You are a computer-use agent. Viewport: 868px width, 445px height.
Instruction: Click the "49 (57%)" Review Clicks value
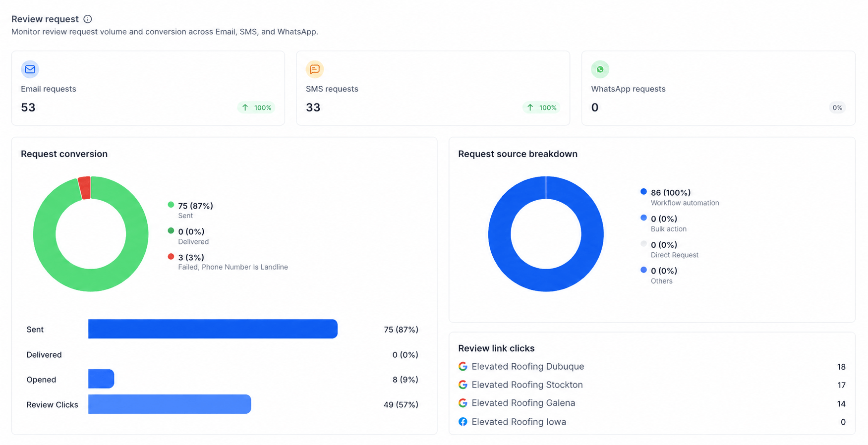[x=401, y=404]
